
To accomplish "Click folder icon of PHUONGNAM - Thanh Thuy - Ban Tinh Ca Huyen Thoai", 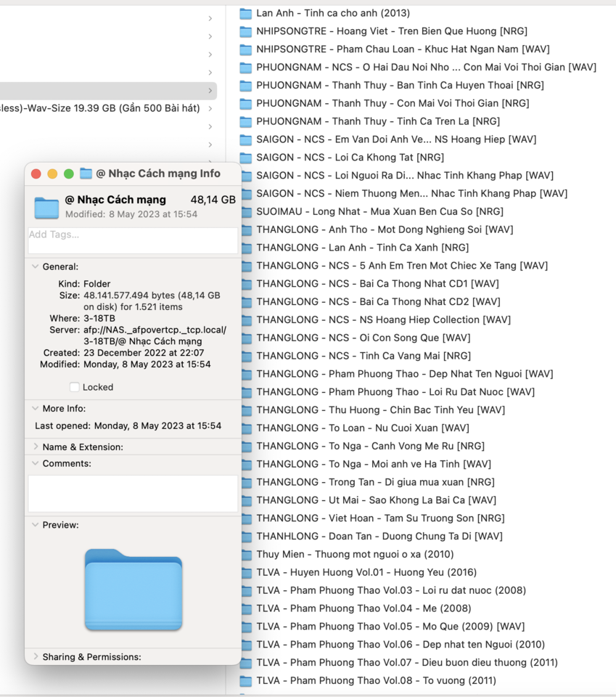I will click(x=245, y=86).
